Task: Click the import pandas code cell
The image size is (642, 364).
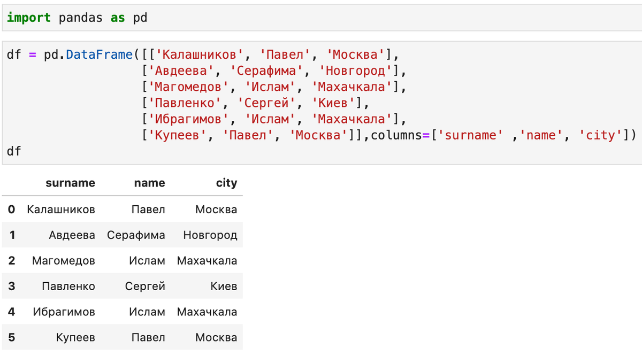Action: [x=321, y=18]
